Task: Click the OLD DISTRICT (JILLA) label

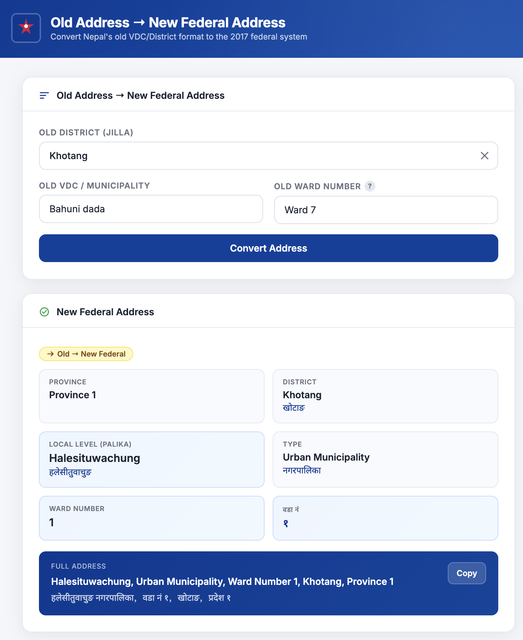Action: 86,132
